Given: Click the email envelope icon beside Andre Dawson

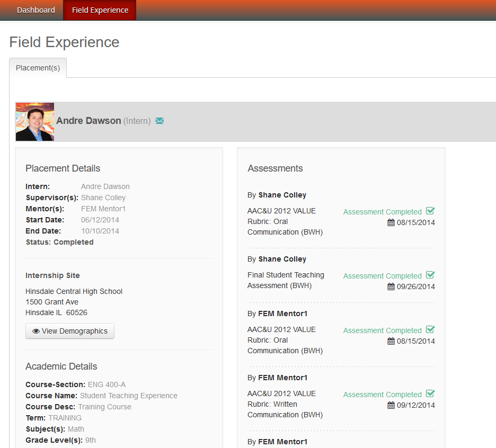Looking at the screenshot, I should point(160,121).
